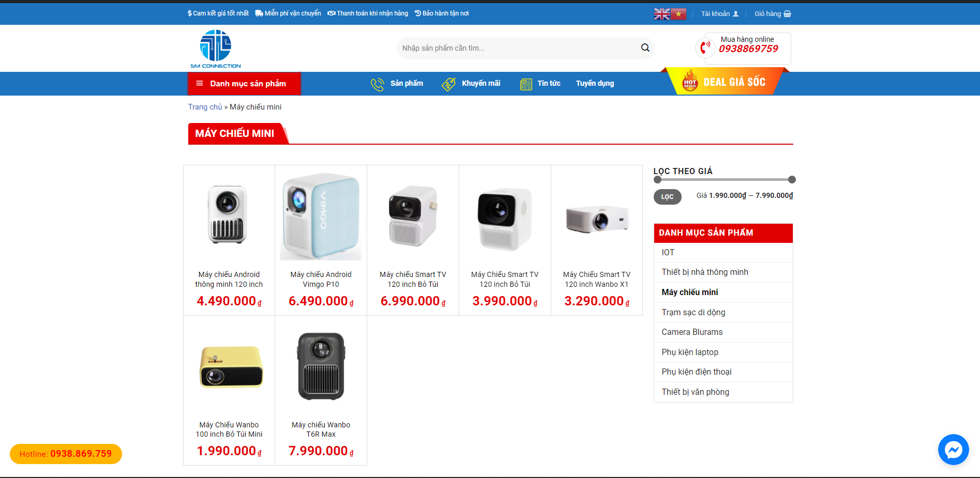Open the Hot Deal Giá Sốc banner
This screenshot has width=980, height=478.
pos(725,82)
